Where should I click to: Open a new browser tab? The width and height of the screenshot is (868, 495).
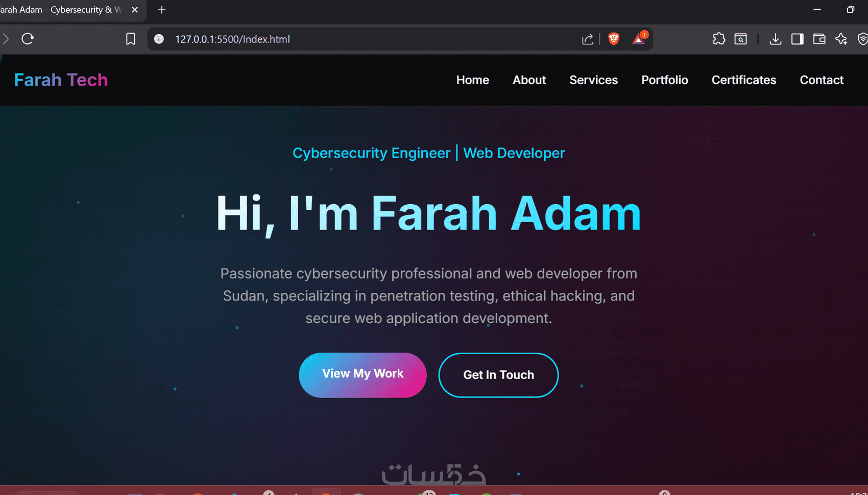point(162,10)
